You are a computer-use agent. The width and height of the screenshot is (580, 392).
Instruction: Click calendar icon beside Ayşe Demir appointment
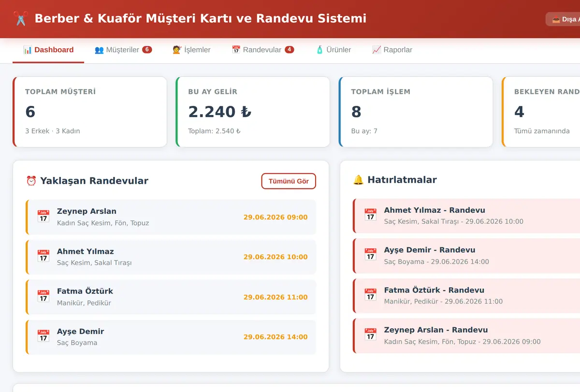tap(43, 336)
